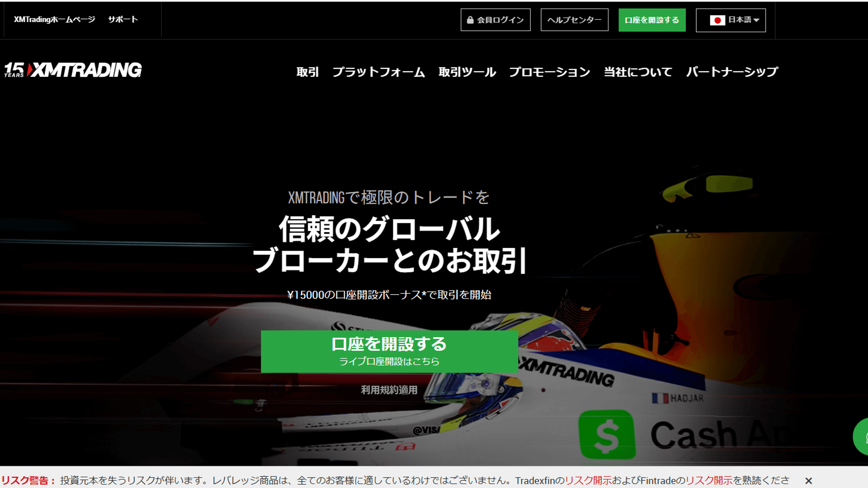This screenshot has width=868, height=488.
Task: Click the サポート link in the top bar
Action: [123, 19]
